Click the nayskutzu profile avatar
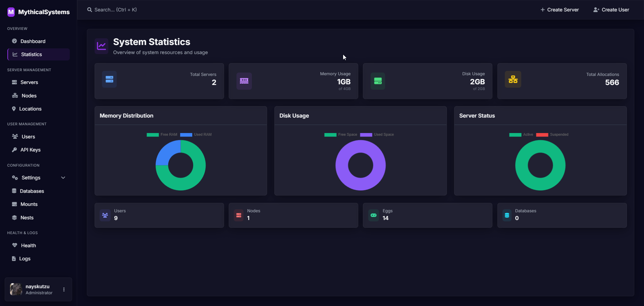The image size is (644, 306). click(x=16, y=289)
